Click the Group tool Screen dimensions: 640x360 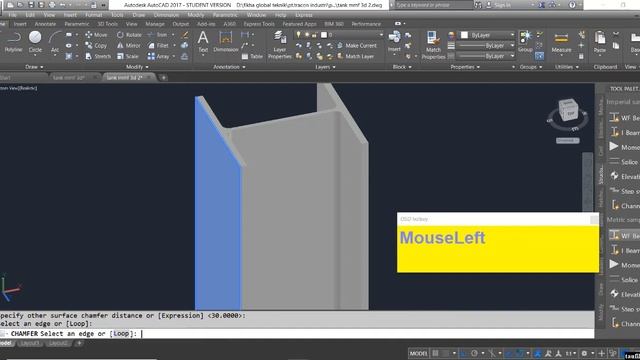[525, 42]
